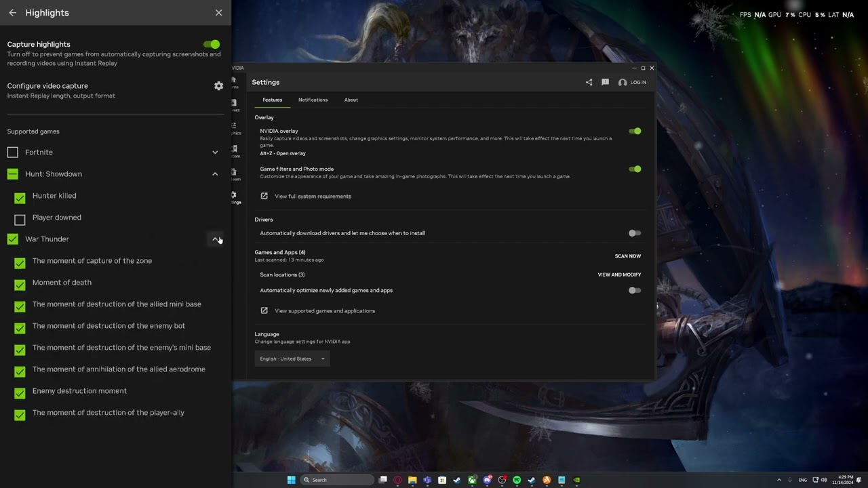This screenshot has height=488, width=868.
Task: Disable the NVIDIA overlay toggle
Action: (635, 131)
